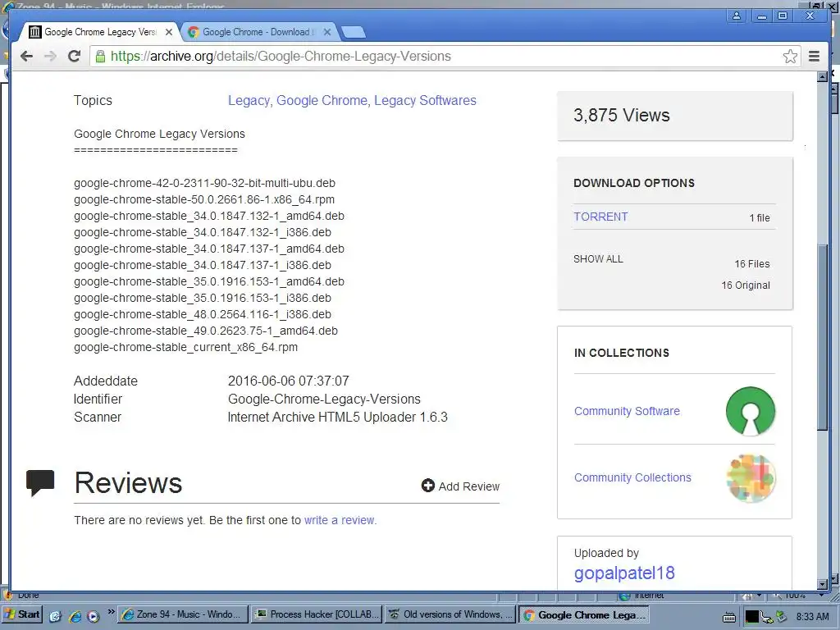Switch to the Google Chrome - Download tab
Image resolution: width=840 pixels, height=630 pixels.
point(259,32)
